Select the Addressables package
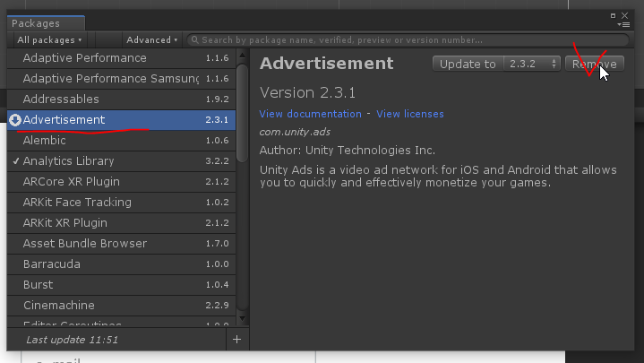Viewport: 644px width, 363px height. [x=121, y=99]
